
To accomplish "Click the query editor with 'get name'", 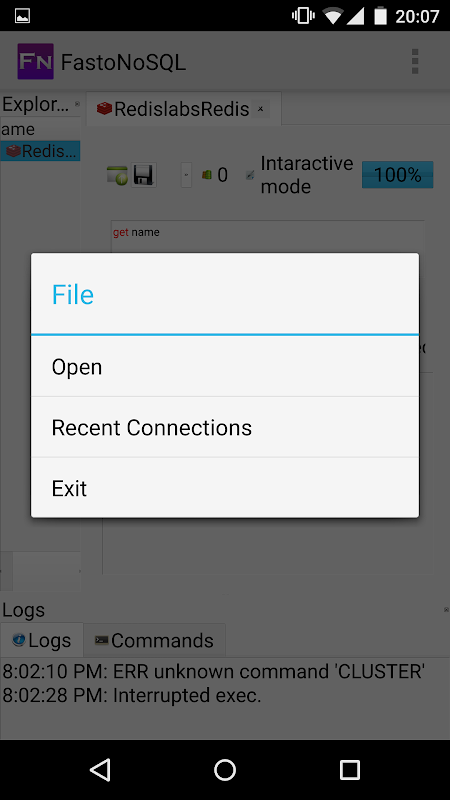I will tap(268, 237).
